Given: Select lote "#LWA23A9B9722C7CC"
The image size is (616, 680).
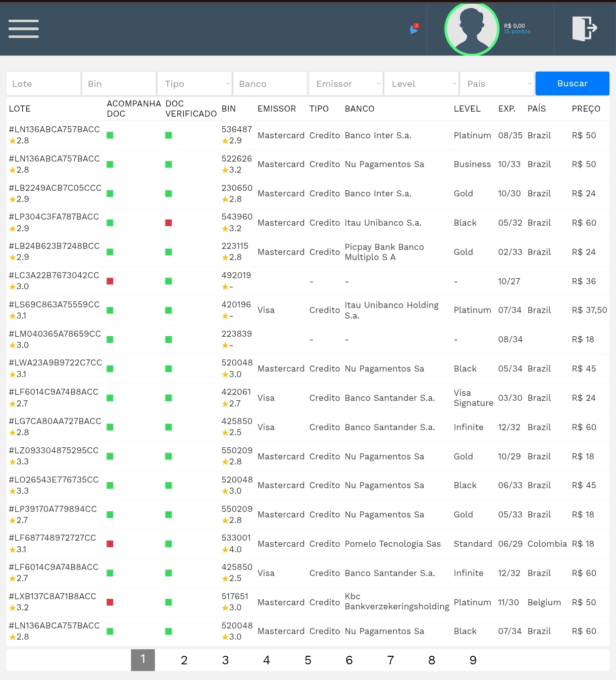Looking at the screenshot, I should (x=56, y=362).
